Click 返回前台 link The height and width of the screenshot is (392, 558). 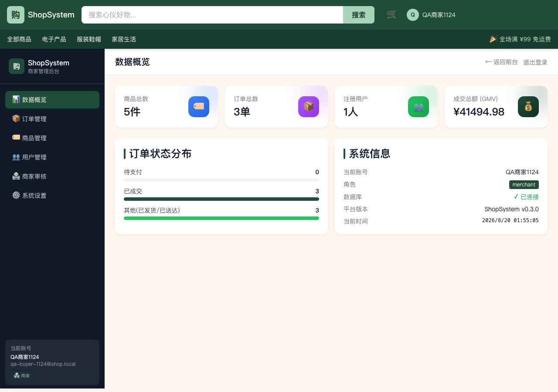[501, 62]
